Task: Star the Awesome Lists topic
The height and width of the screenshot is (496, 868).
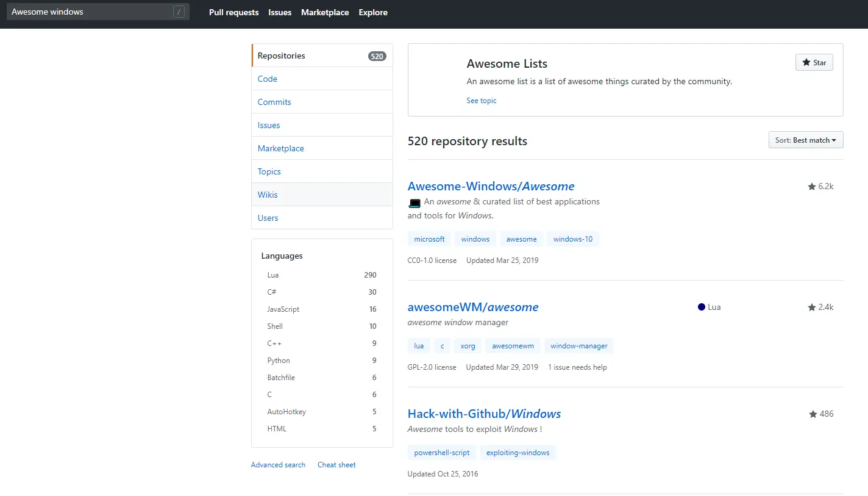Action: pyautogui.click(x=814, y=62)
